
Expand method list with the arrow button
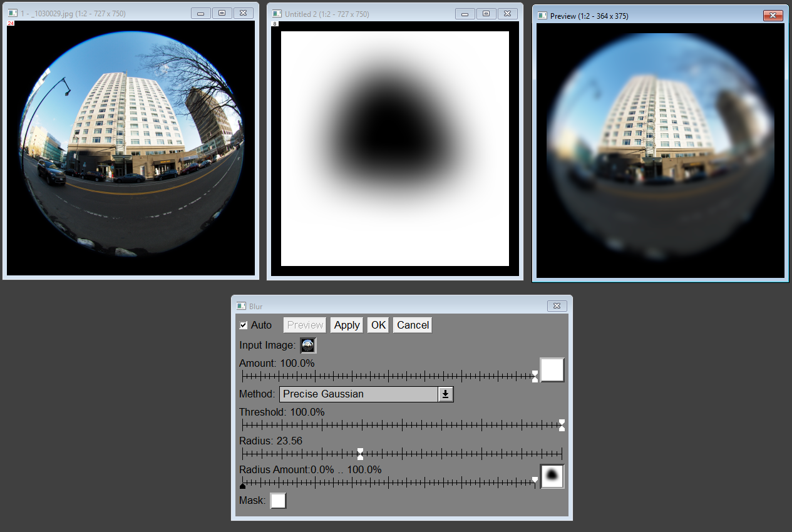pos(446,394)
